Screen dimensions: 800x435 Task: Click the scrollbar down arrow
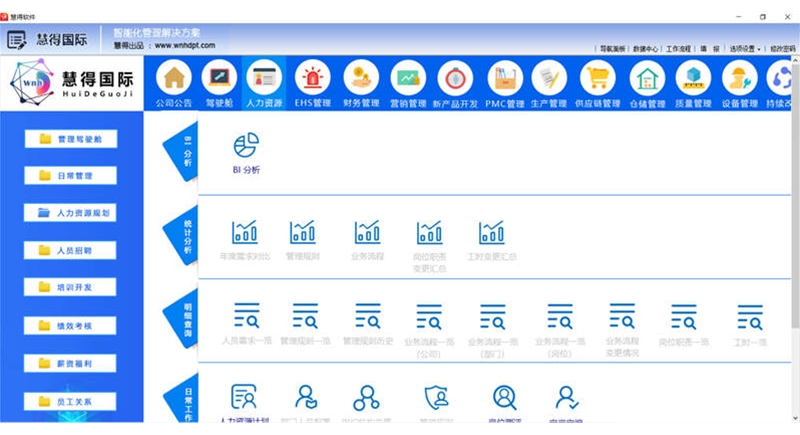coord(795,418)
